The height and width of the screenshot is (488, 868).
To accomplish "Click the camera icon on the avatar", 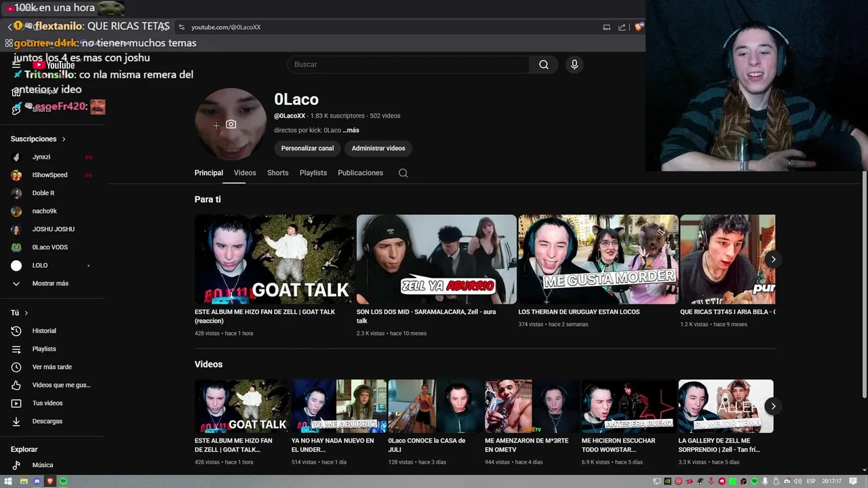I will tap(231, 125).
